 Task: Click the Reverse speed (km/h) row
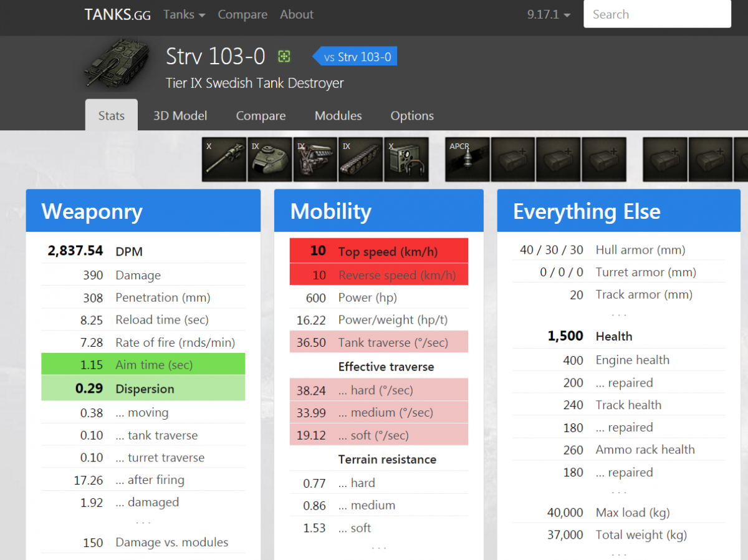pyautogui.click(x=379, y=275)
